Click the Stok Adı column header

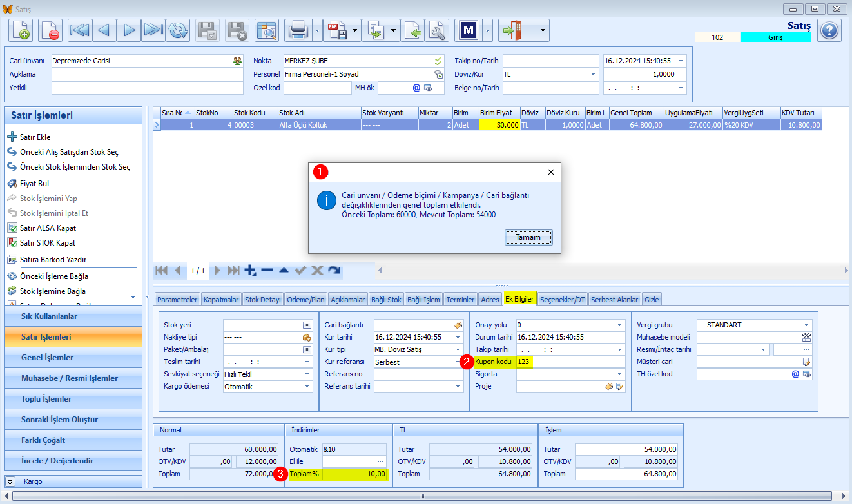[319, 112]
